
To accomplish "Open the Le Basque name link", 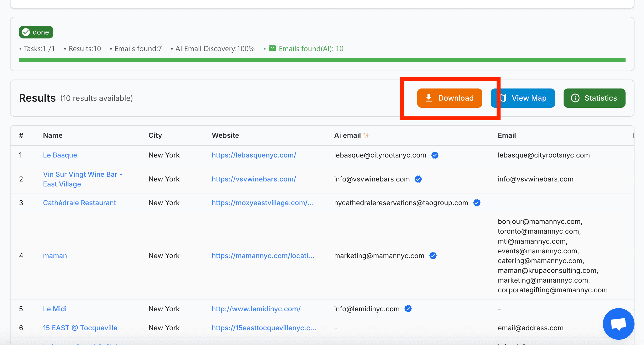I will (60, 155).
